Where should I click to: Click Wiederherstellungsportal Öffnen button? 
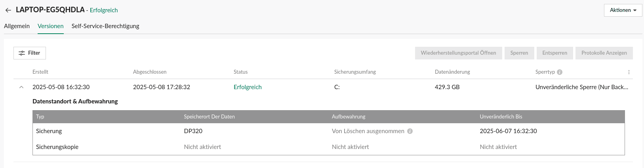coord(458,53)
